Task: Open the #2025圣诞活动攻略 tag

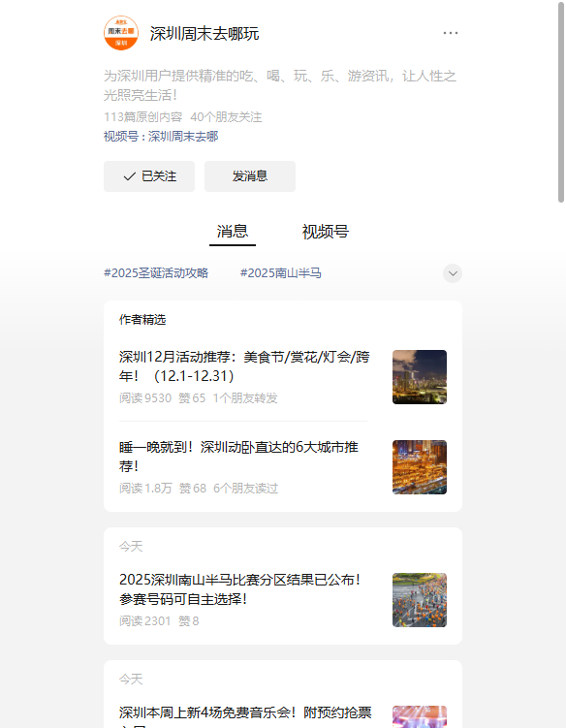Action: click(x=156, y=273)
